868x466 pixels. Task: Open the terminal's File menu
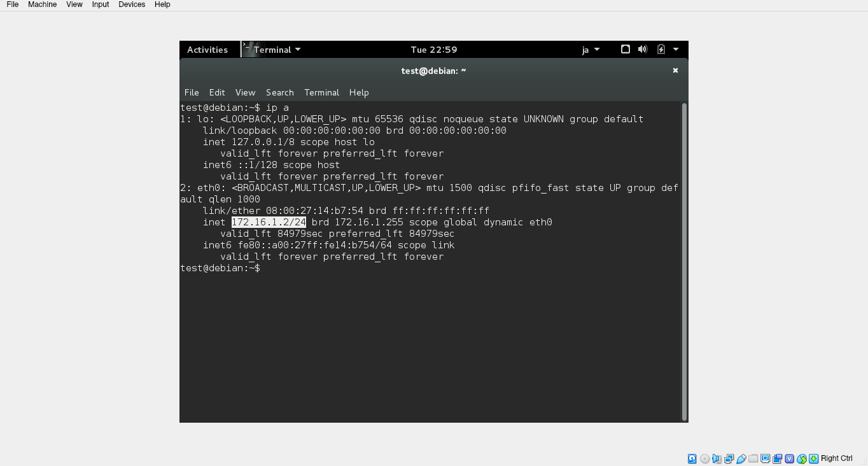click(192, 92)
